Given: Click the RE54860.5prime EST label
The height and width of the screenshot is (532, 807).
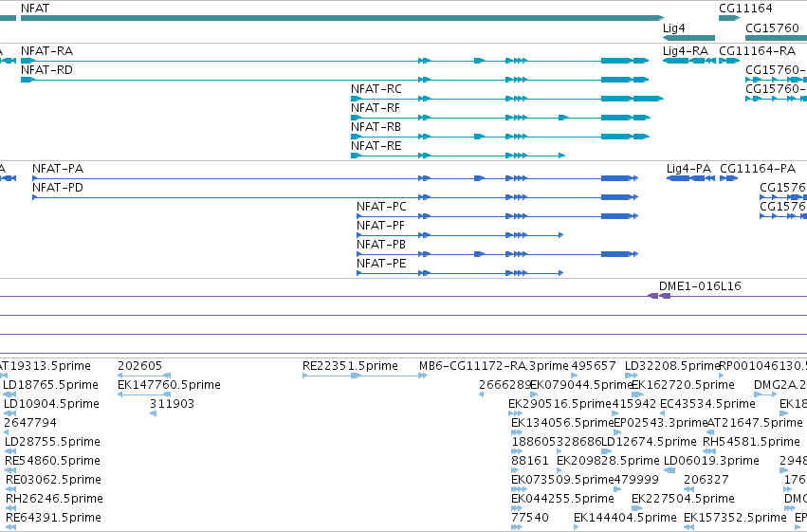Looking at the screenshot, I should point(52,462).
